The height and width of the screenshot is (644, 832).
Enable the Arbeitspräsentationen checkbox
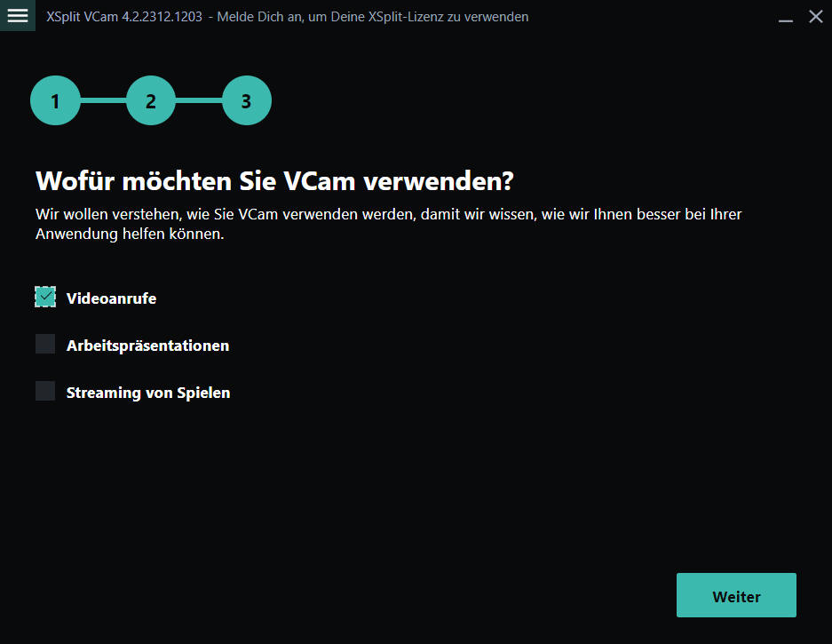[45, 344]
